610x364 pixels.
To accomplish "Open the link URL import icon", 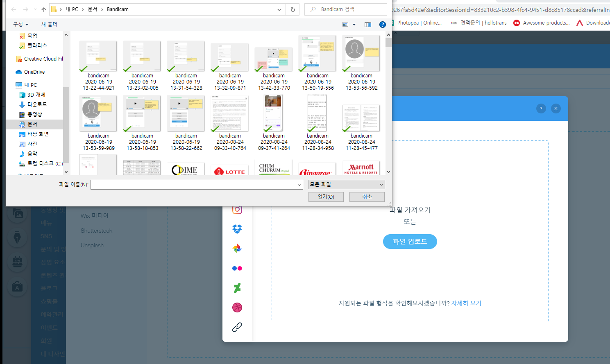I will [x=237, y=327].
